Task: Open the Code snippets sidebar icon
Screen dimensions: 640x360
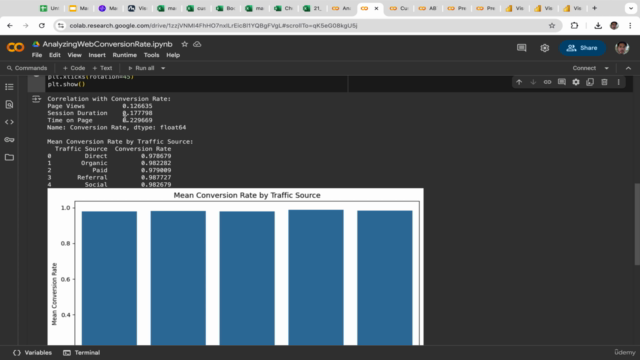Action: coord(9,122)
